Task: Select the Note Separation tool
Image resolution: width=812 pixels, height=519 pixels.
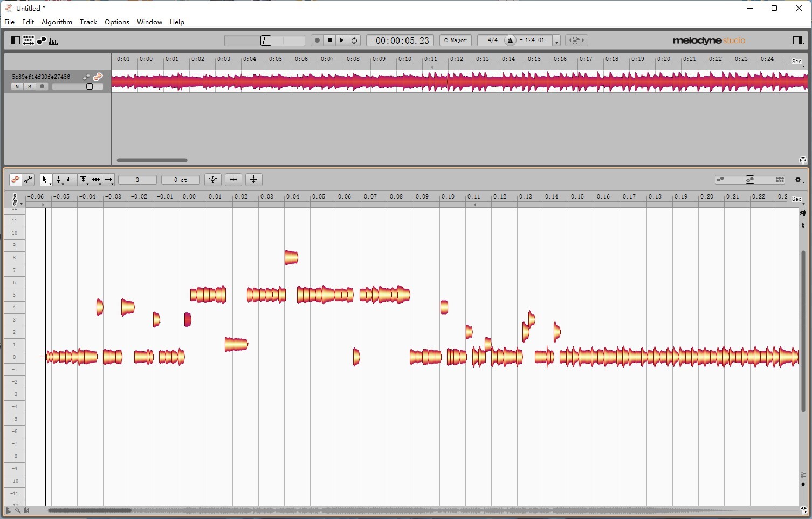Action: pyautogui.click(x=108, y=180)
